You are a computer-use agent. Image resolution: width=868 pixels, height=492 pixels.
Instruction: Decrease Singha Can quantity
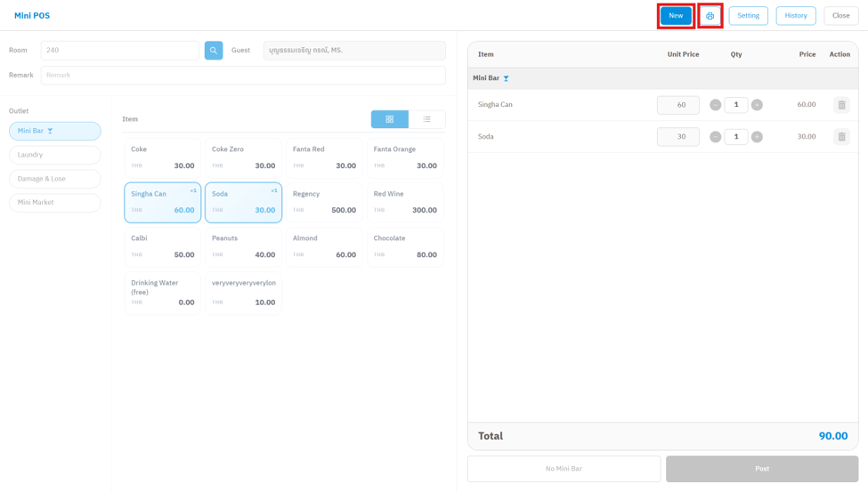pyautogui.click(x=715, y=105)
